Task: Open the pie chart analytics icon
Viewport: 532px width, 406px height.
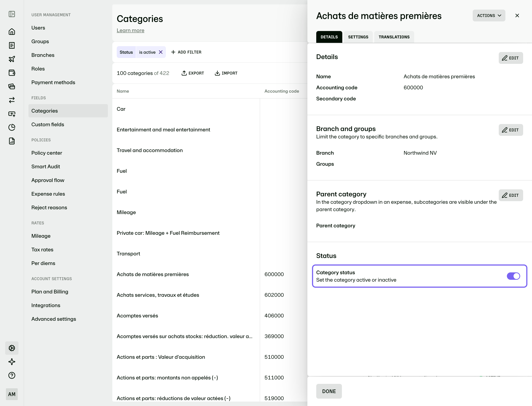Action: click(12, 127)
